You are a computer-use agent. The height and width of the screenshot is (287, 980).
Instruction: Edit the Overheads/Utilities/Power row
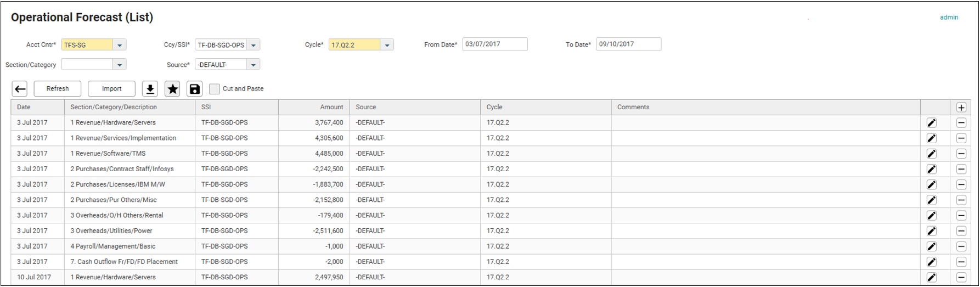(x=931, y=231)
